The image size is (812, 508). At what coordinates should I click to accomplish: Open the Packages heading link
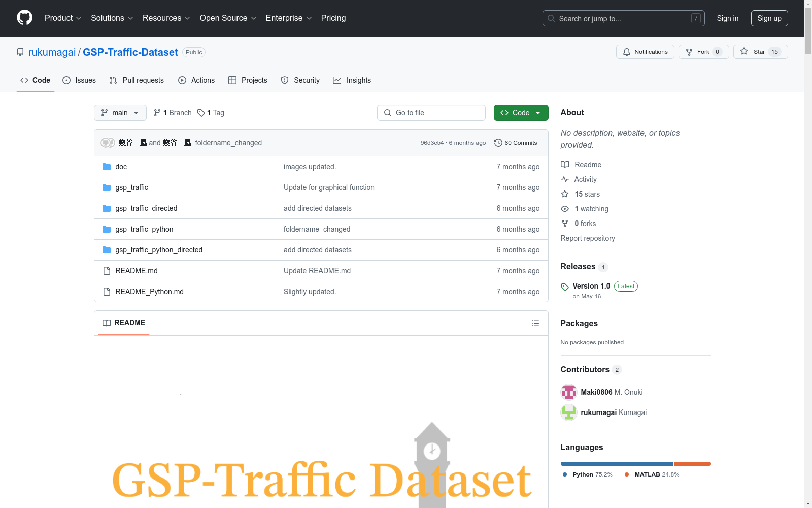coord(579,324)
